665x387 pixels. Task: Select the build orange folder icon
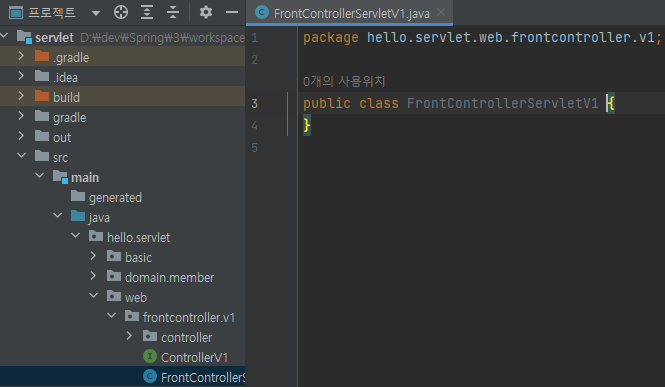coord(42,96)
